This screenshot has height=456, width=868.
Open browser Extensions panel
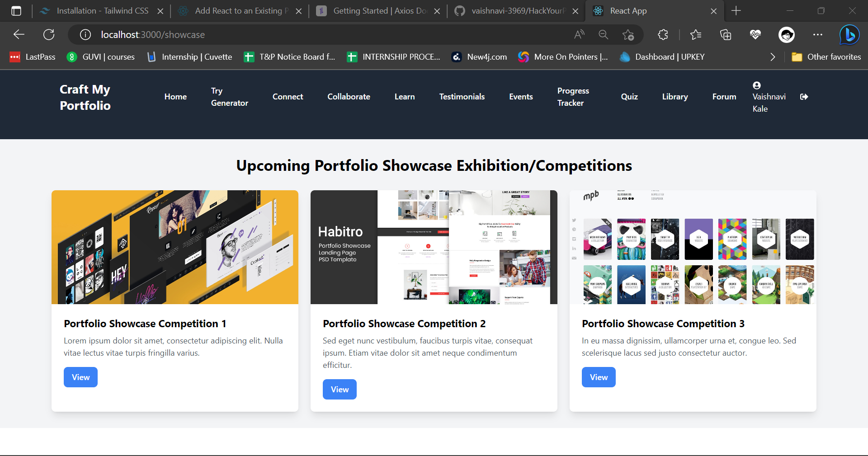tap(663, 34)
